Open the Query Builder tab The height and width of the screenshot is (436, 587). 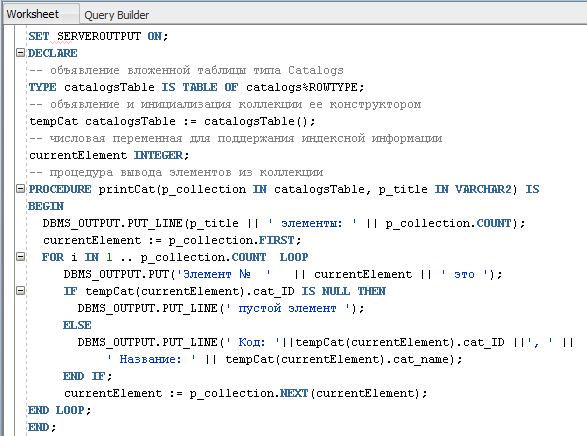click(116, 15)
